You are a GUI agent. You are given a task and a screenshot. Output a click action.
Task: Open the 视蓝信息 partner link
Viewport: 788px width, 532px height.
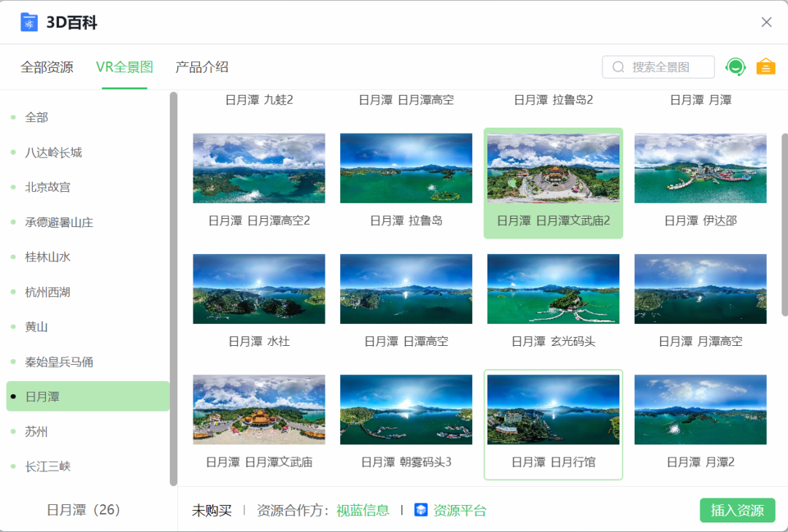363,510
